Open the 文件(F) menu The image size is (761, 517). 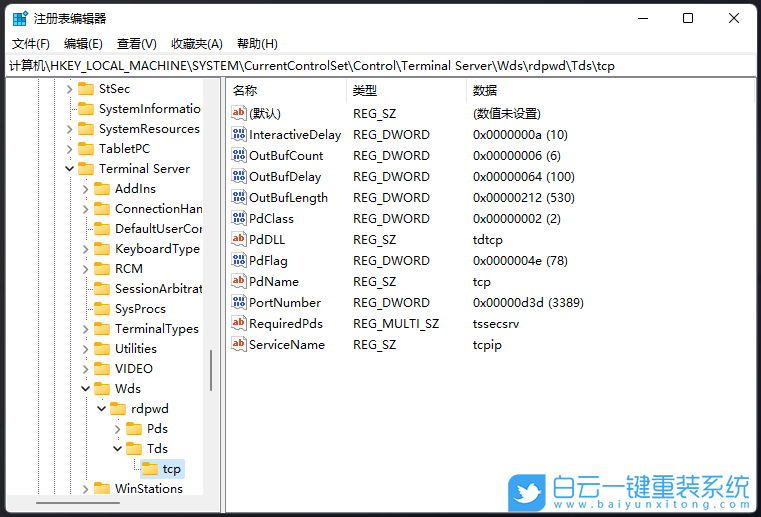click(31, 44)
